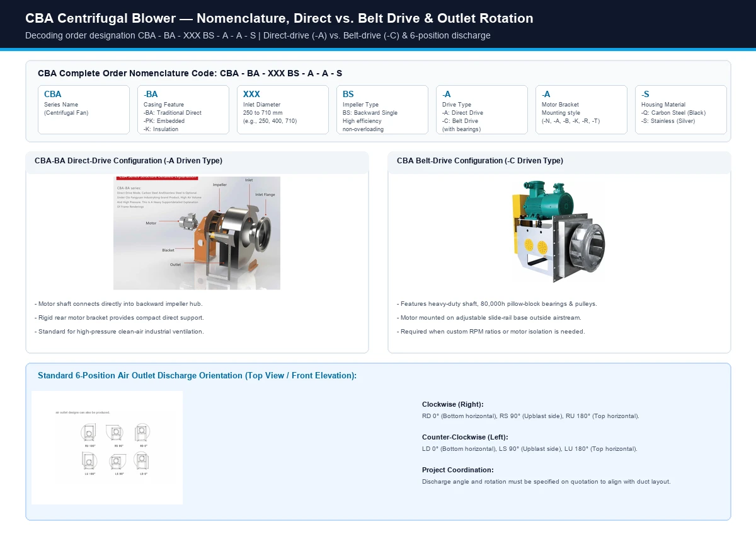Screen dimensions: 756x536
Task: Click the 'Clockwise (Right):' label
Action: (453, 404)
